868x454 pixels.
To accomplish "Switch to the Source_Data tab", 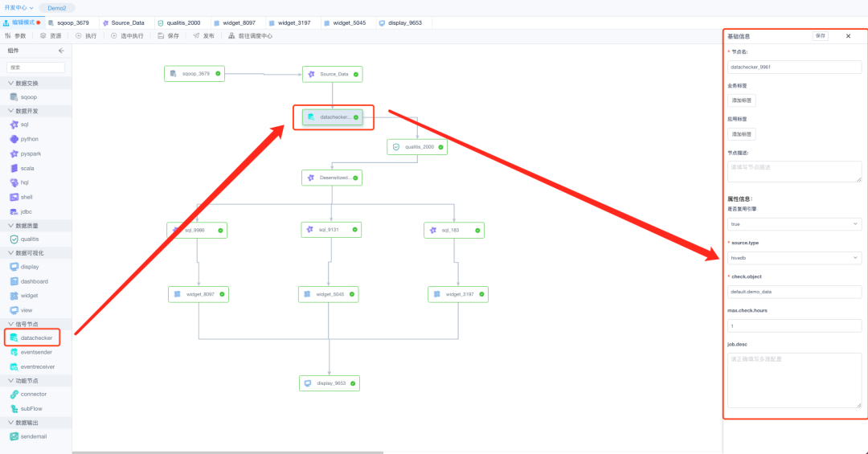I will [123, 22].
